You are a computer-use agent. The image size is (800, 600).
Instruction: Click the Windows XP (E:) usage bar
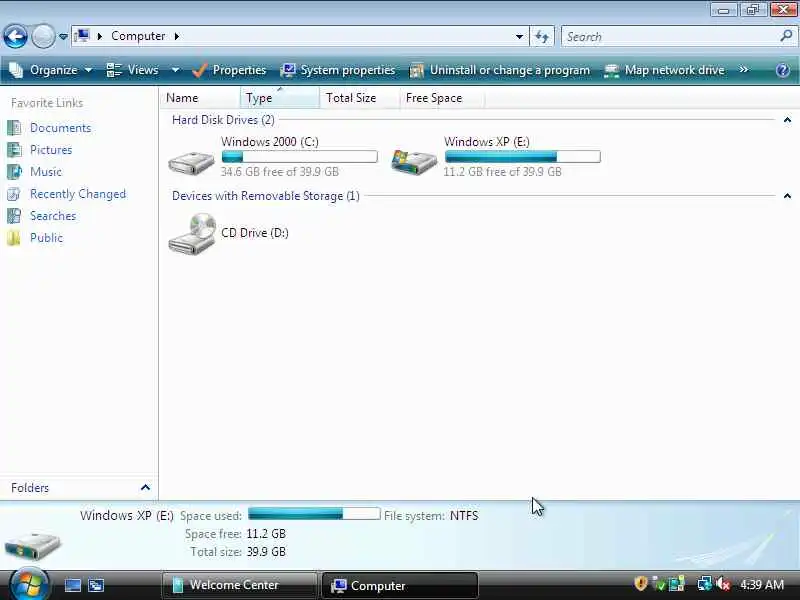pyautogui.click(x=522, y=157)
